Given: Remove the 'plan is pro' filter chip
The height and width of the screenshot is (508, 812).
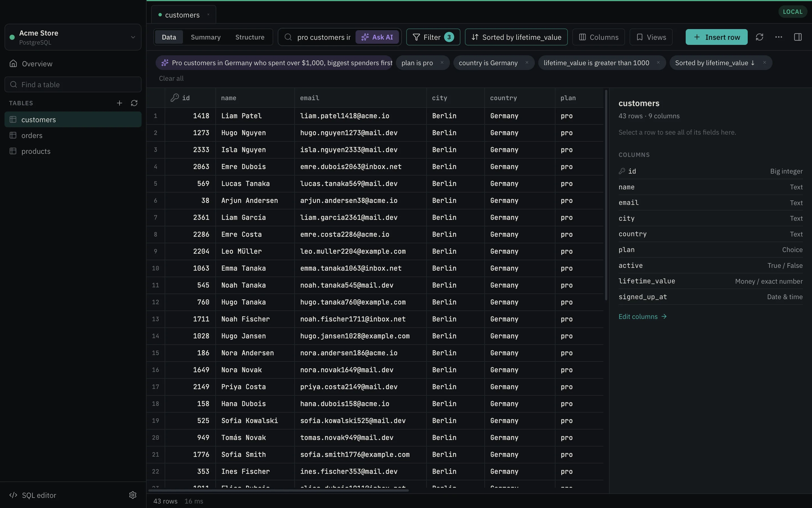Looking at the screenshot, I should [442, 62].
